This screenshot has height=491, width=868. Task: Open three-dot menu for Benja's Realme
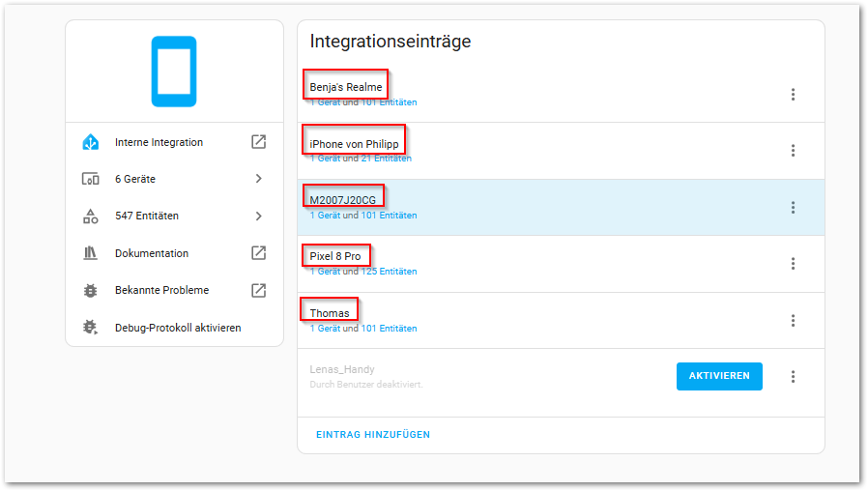pos(793,95)
